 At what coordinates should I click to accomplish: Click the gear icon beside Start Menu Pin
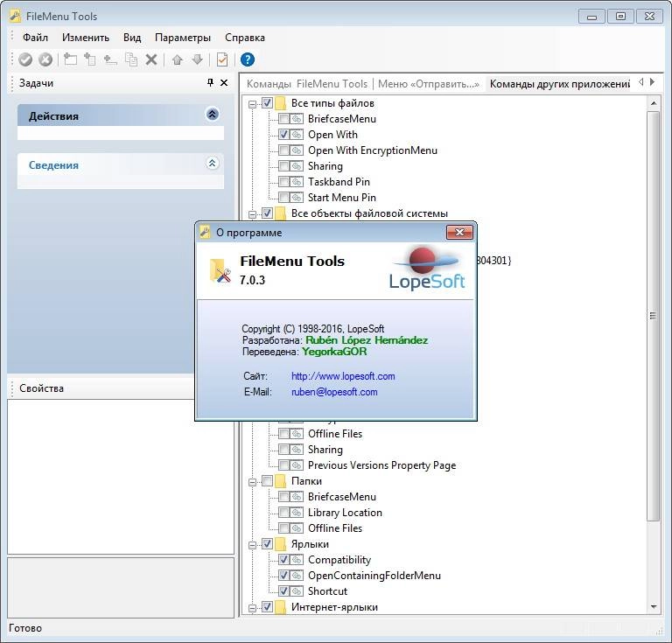point(296,198)
